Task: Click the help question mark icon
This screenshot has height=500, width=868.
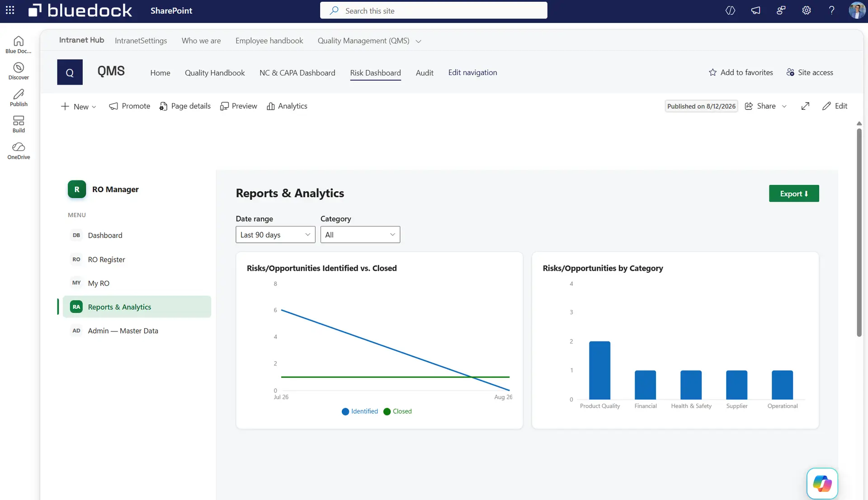Action: (x=831, y=10)
